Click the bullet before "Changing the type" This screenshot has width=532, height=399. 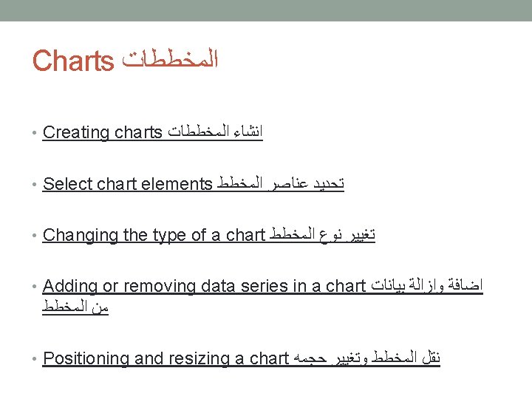coord(34,235)
